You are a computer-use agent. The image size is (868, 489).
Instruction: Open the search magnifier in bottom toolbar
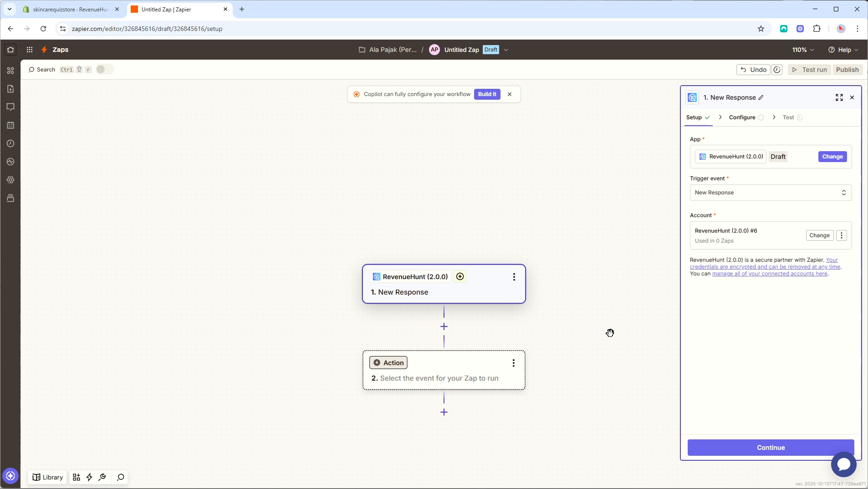pyautogui.click(x=121, y=477)
